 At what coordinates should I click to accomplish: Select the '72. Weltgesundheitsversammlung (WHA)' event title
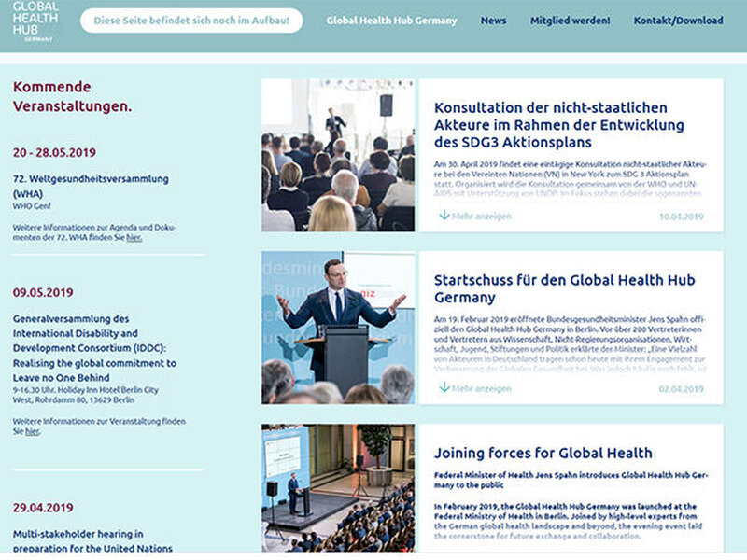click(x=91, y=186)
